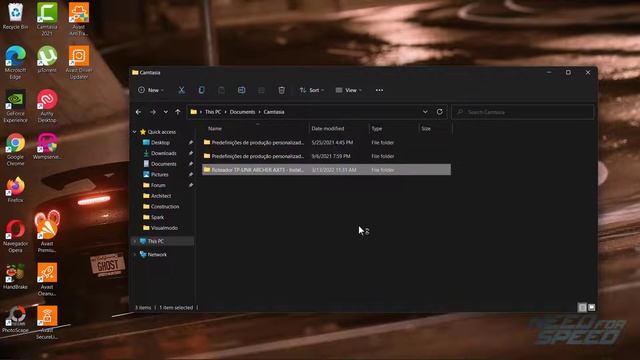
Task: Click the Share icon in Explorer toolbar
Action: 261,90
